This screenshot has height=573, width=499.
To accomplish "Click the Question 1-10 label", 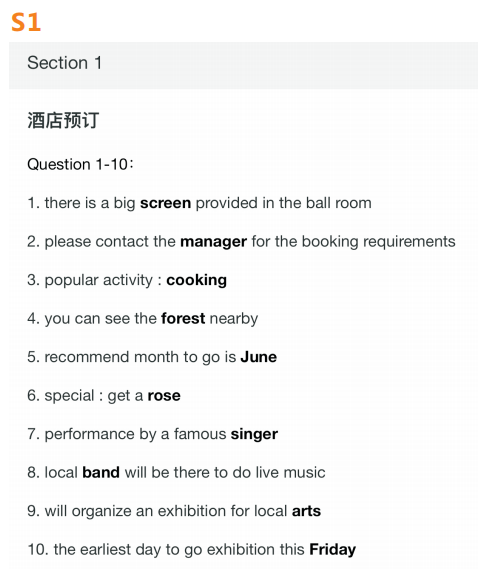I will point(81,164).
